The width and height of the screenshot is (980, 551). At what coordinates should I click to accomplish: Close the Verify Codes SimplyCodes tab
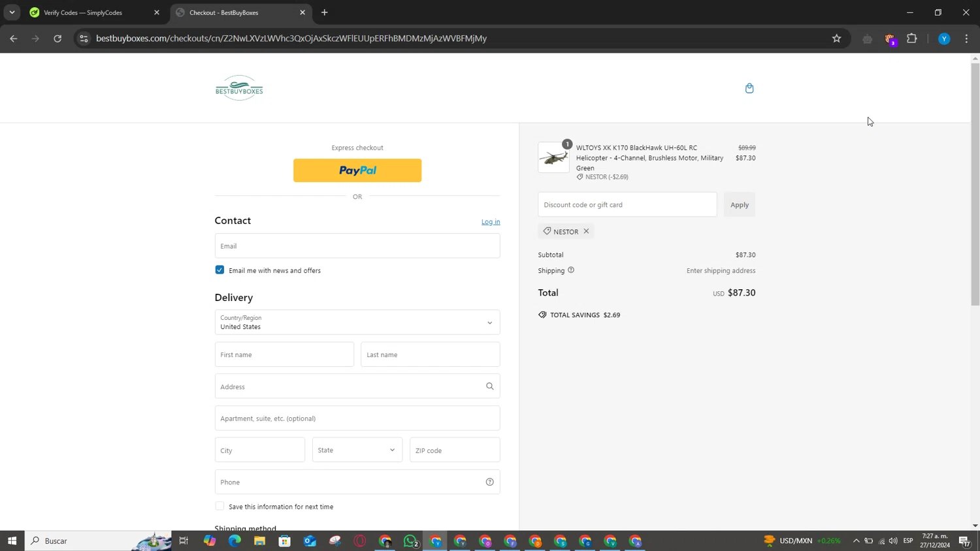(x=157, y=12)
